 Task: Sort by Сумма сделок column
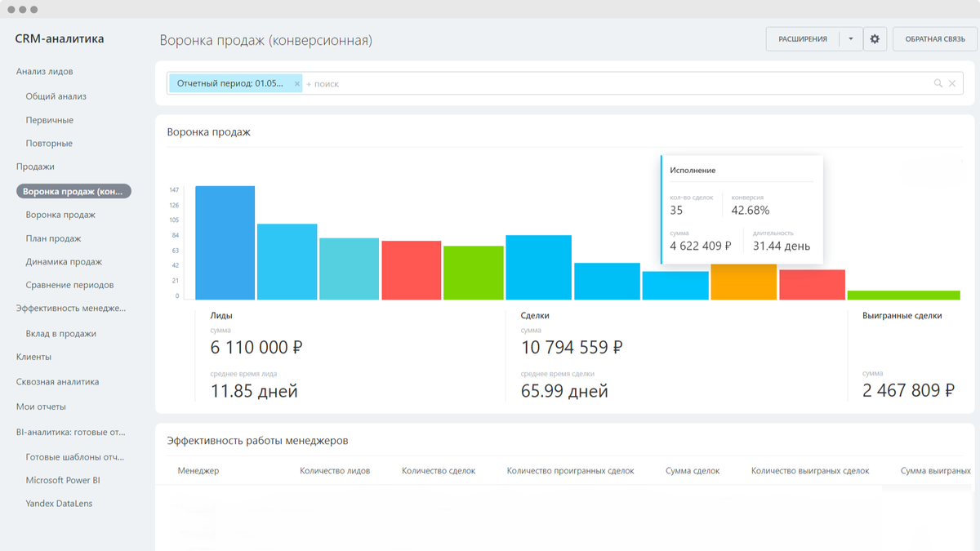click(693, 471)
